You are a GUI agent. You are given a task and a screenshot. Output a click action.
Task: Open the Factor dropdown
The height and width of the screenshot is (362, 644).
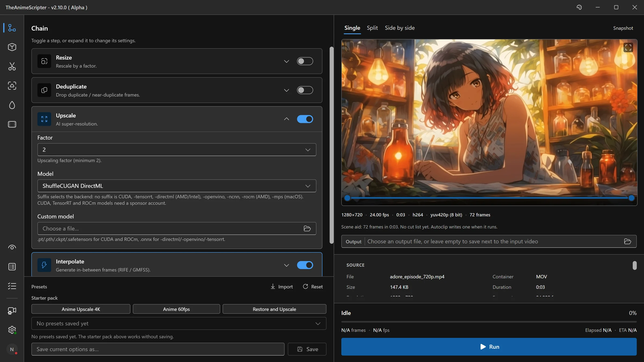tap(177, 150)
